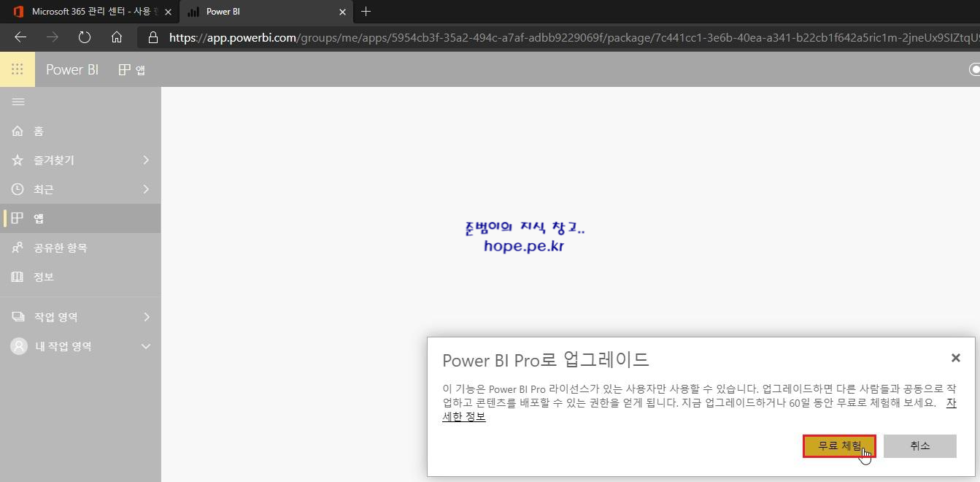Click the 공유한 항목 people icon
Image resolution: width=980 pixels, height=482 pixels.
click(x=18, y=248)
